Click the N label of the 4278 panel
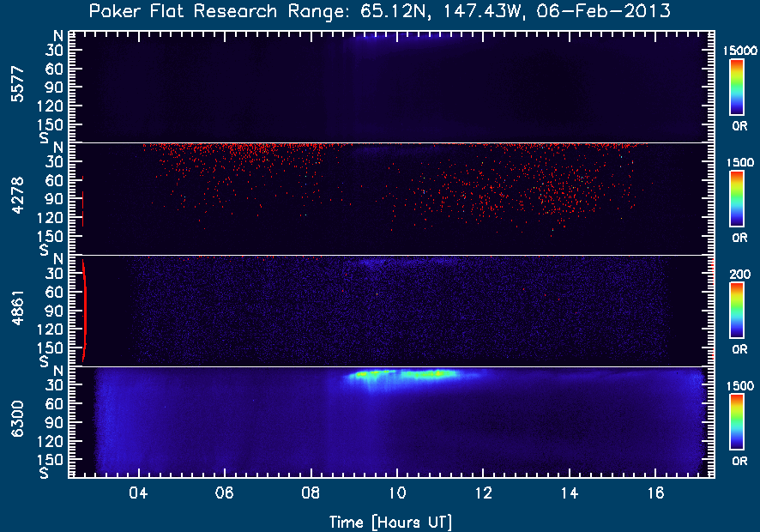Screen dimensions: 760x532 click(x=58, y=148)
